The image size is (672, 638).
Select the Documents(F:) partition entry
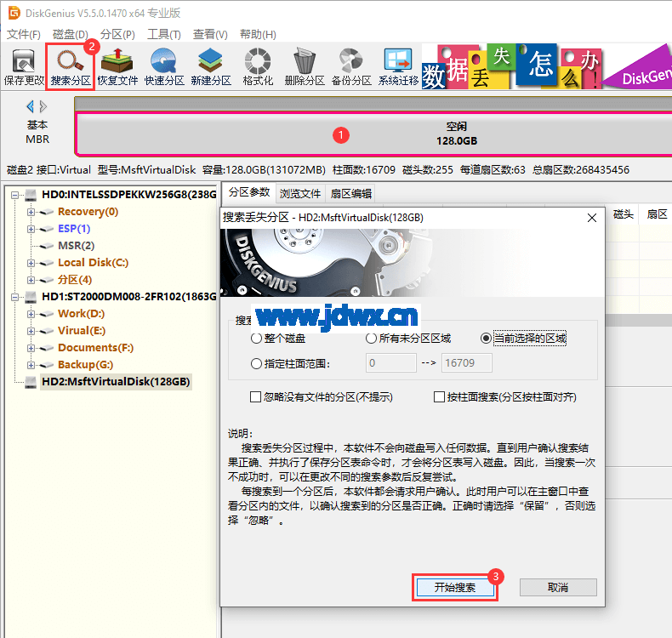click(95, 347)
